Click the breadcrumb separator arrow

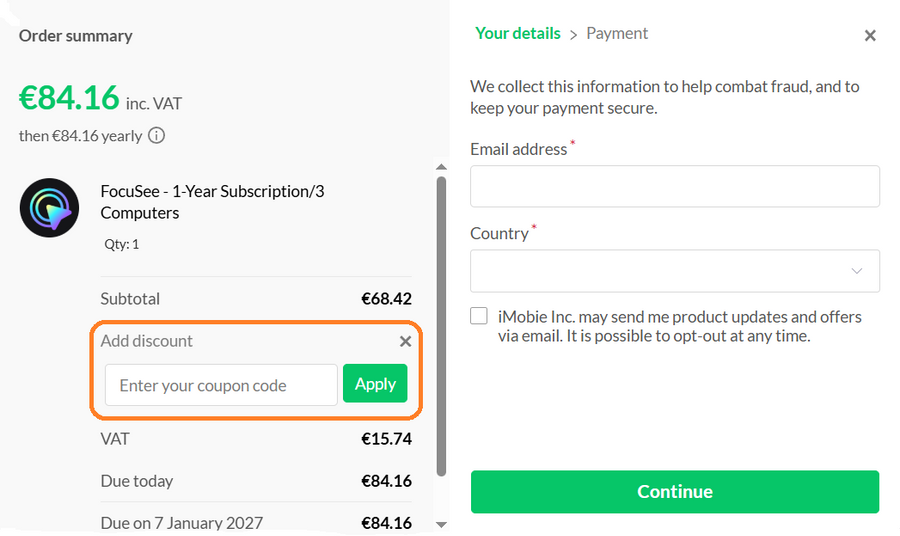(574, 34)
